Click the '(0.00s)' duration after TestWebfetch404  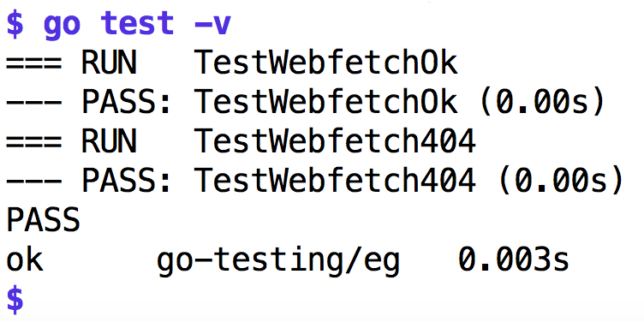(x=561, y=181)
